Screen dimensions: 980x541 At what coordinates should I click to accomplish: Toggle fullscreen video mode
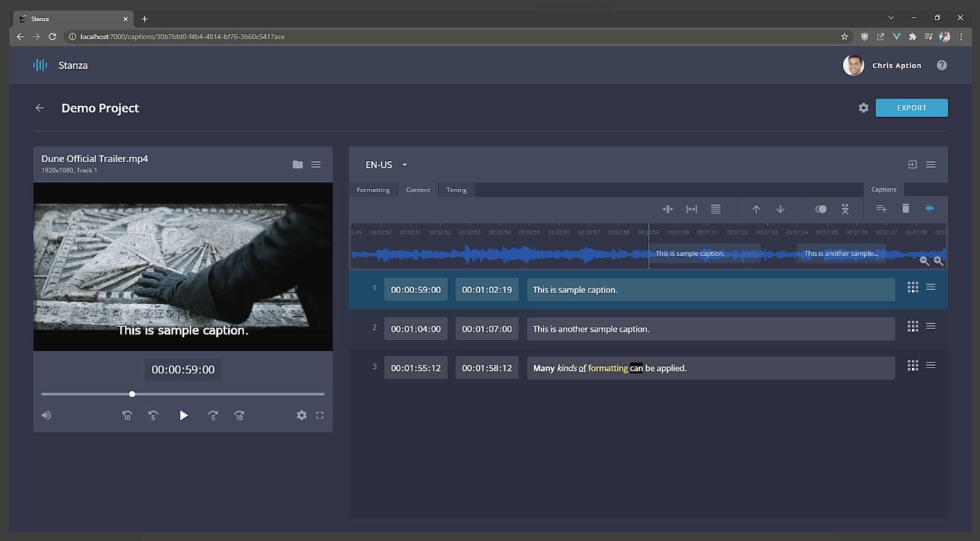click(320, 415)
